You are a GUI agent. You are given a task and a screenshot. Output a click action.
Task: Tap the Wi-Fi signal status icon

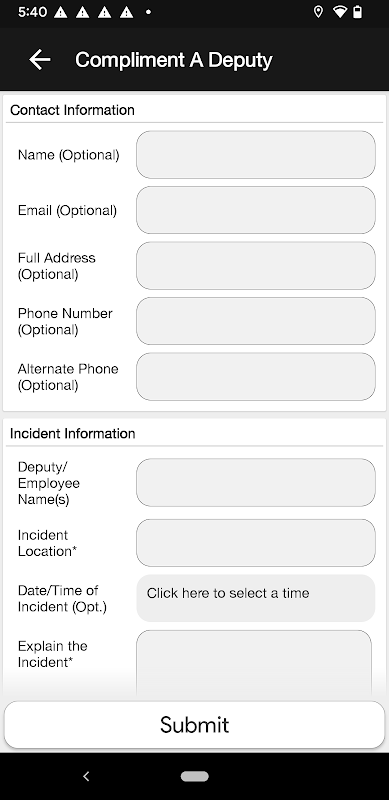[x=339, y=12]
